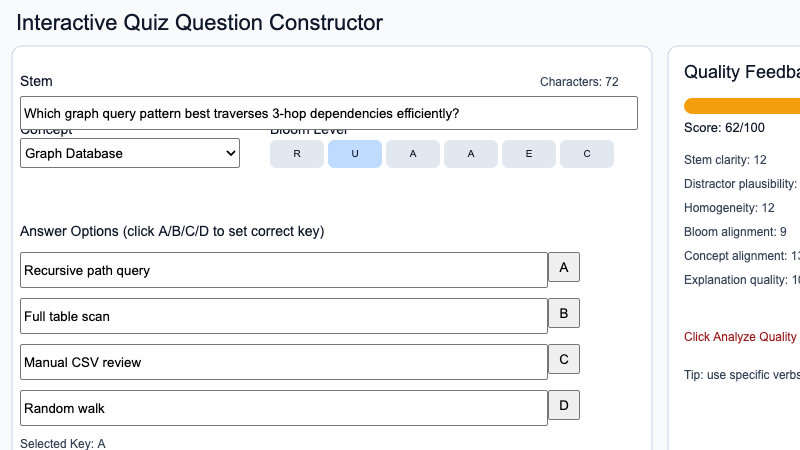Viewport: 800px width, 450px height.
Task: Click into the Full table scan option field
Action: click(284, 316)
